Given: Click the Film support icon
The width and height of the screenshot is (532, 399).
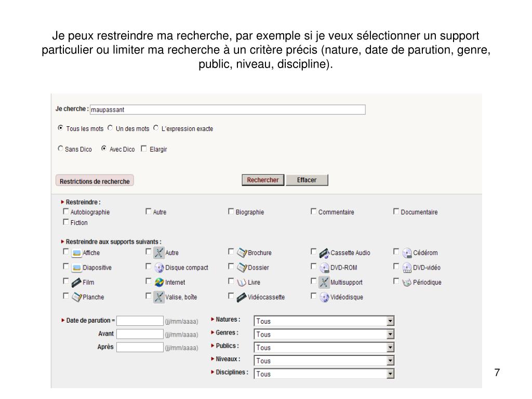Looking at the screenshot, I should pyautogui.click(x=77, y=282).
